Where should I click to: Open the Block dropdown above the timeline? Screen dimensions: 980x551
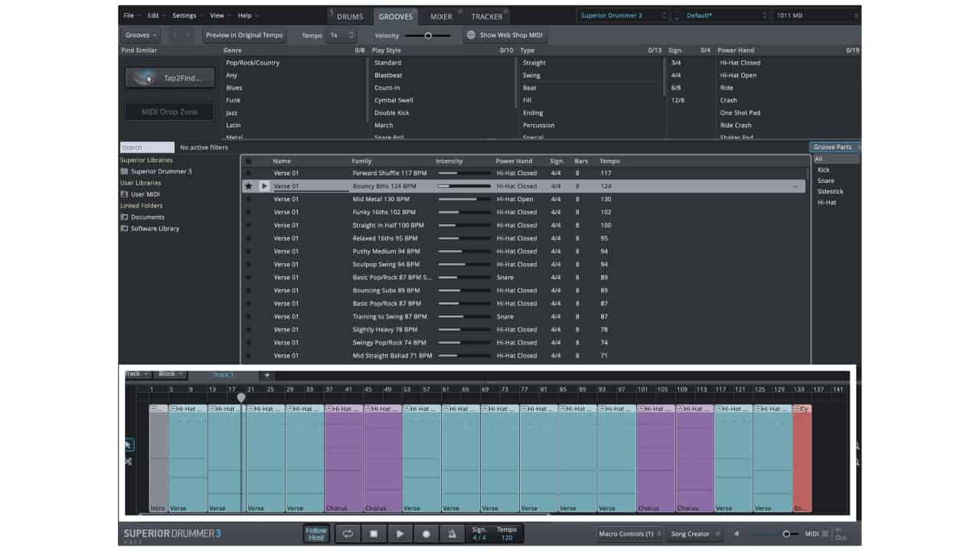[169, 374]
